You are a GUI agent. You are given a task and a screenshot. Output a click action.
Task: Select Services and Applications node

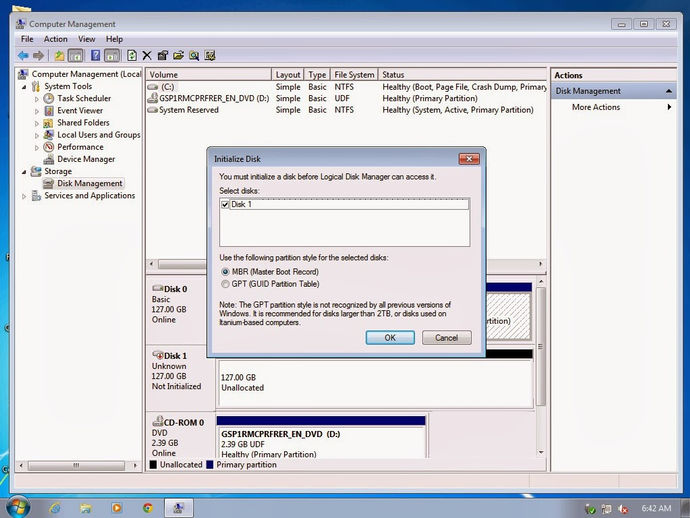89,195
